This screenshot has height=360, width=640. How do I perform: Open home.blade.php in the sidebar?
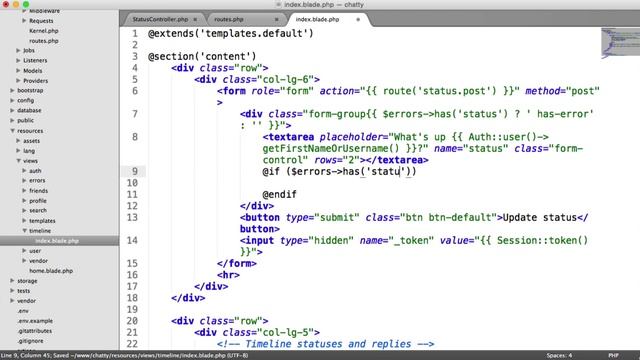click(51, 271)
